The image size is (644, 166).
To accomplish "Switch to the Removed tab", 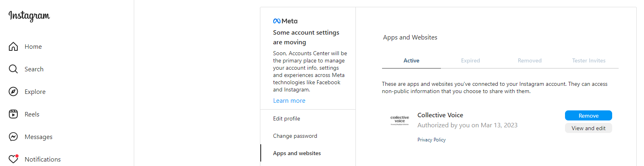I will 530,60.
